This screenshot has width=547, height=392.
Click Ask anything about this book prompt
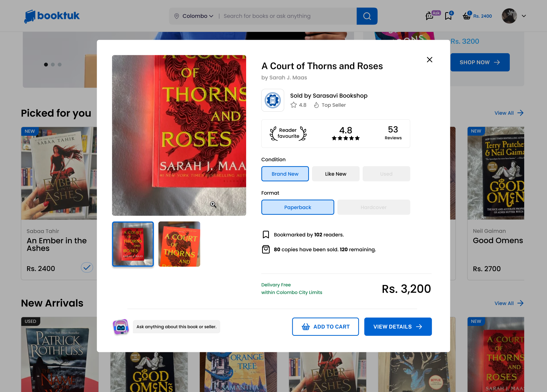tap(177, 327)
